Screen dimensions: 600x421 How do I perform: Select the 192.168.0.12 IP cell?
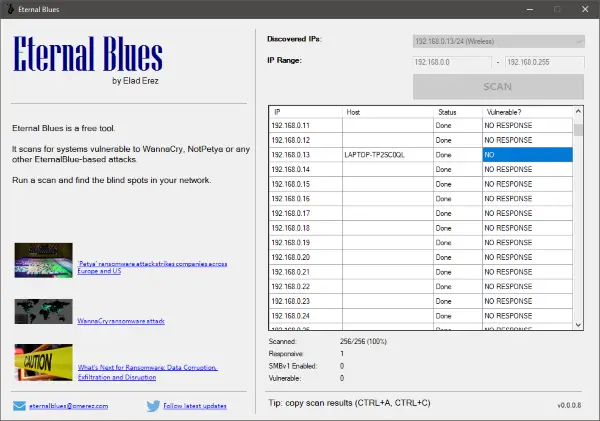306,140
